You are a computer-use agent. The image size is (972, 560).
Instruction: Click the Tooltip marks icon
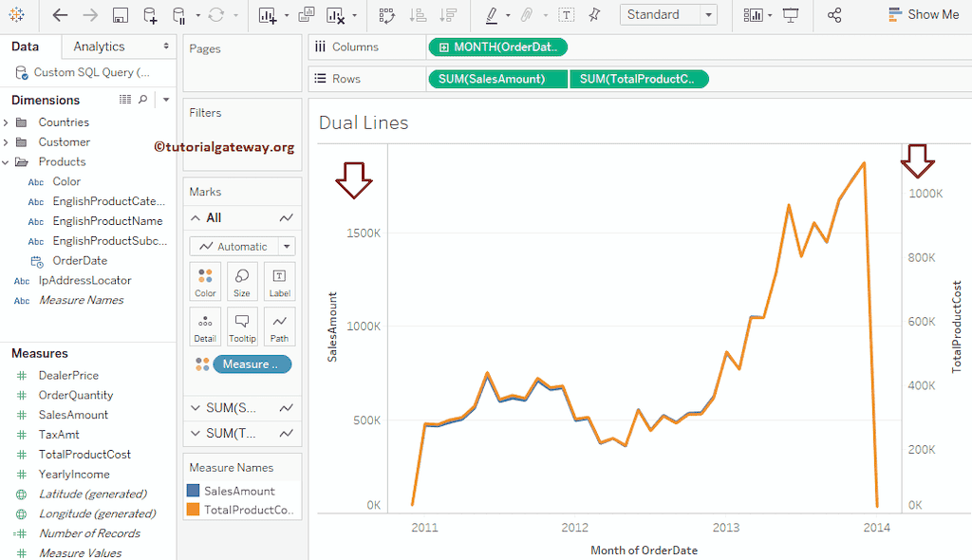pyautogui.click(x=242, y=327)
